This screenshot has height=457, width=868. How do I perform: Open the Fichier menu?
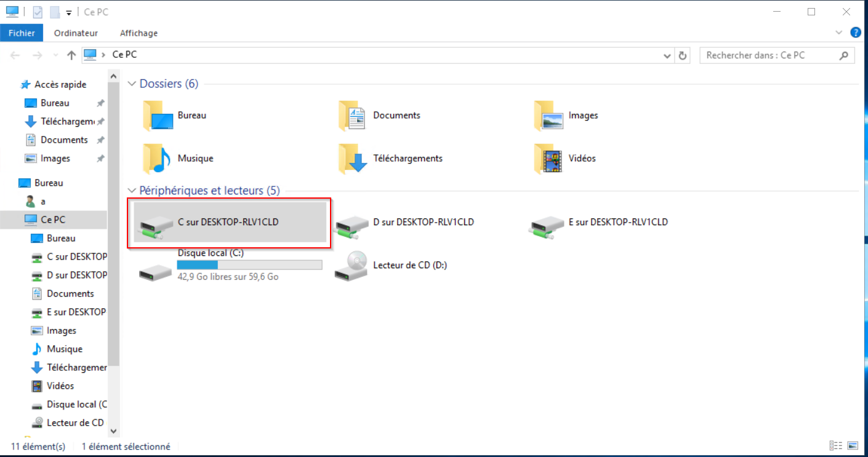click(x=22, y=33)
